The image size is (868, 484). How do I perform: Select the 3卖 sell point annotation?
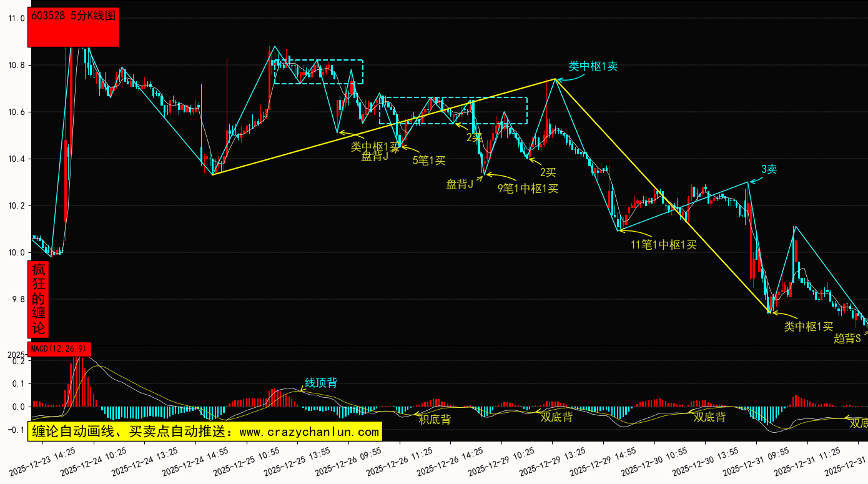769,169
